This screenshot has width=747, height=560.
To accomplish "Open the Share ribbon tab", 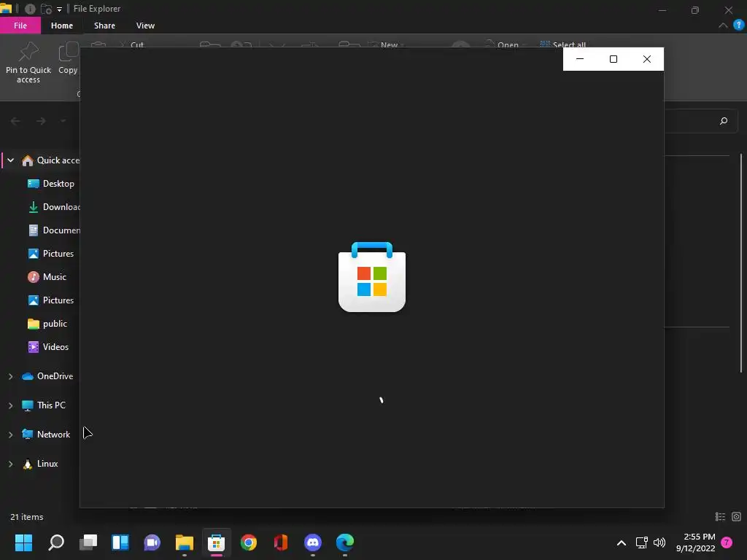I will point(104,26).
